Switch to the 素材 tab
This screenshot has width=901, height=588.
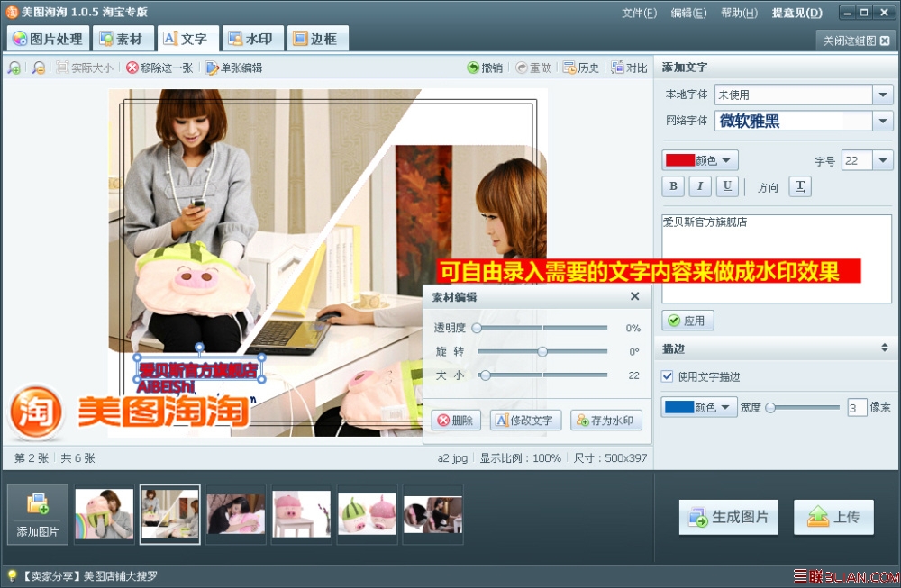122,39
